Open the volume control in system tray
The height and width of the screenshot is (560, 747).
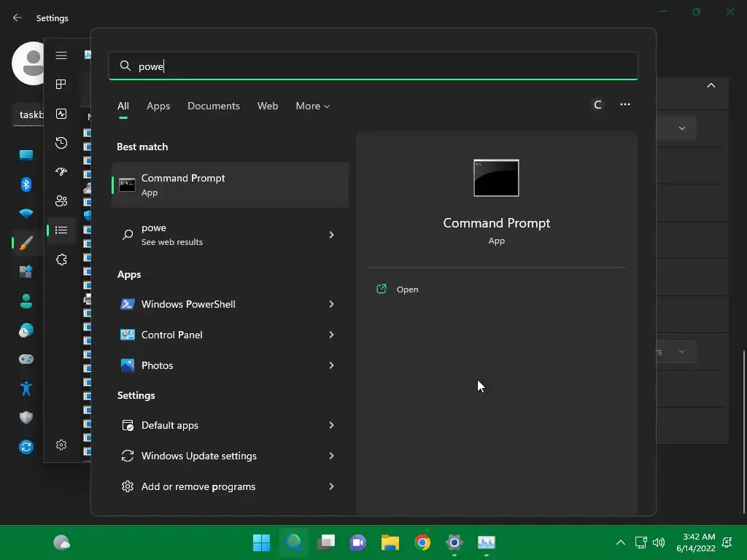point(659,542)
